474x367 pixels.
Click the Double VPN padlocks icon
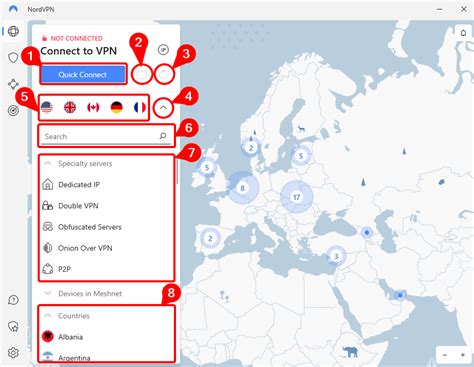coord(48,205)
